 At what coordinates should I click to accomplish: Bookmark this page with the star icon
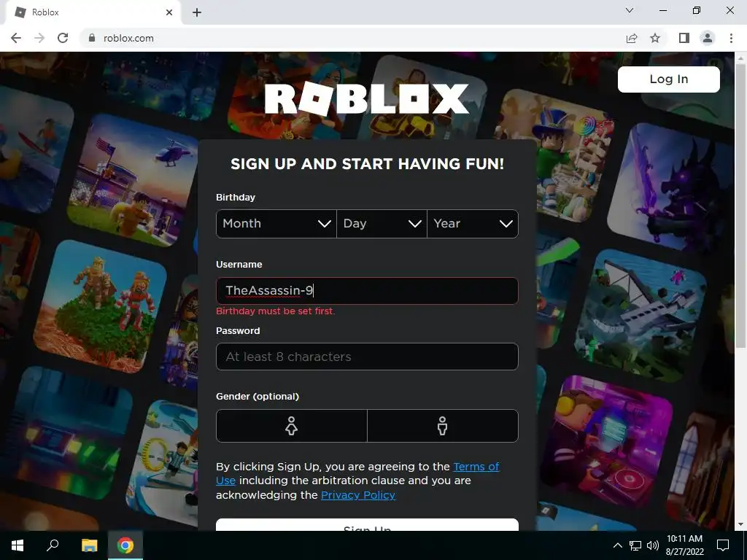pyautogui.click(x=655, y=38)
